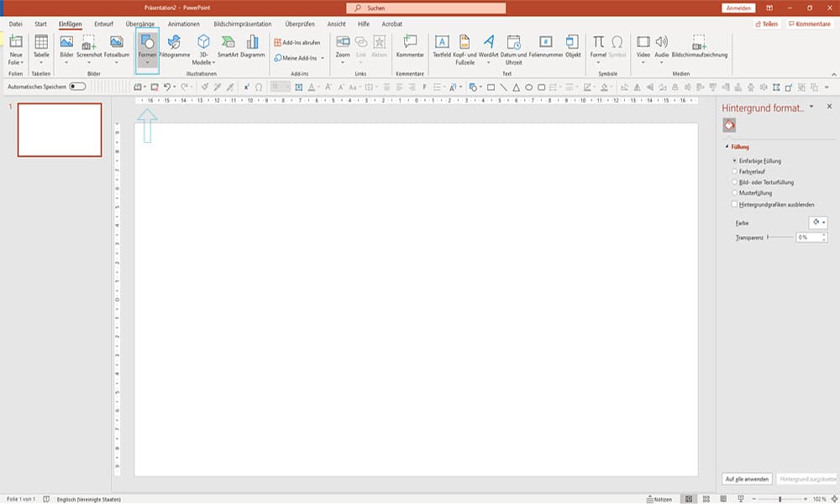The width and height of the screenshot is (840, 504).
Task: Insert a Textfeld text box
Action: tap(442, 46)
